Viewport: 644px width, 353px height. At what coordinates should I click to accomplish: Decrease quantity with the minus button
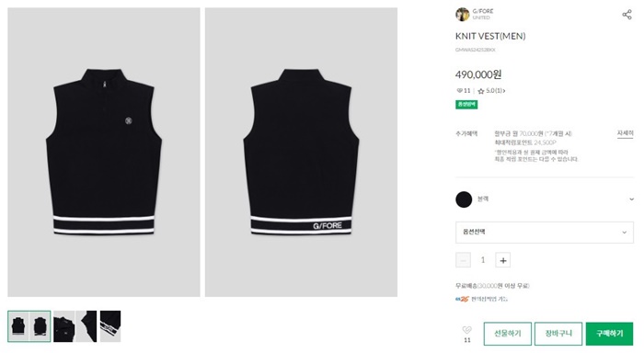(464, 260)
